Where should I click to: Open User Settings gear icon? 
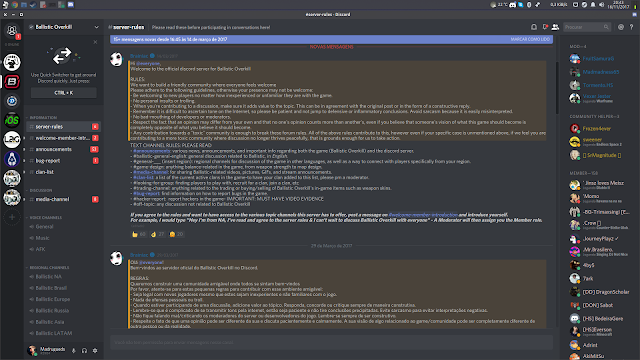pos(95,350)
